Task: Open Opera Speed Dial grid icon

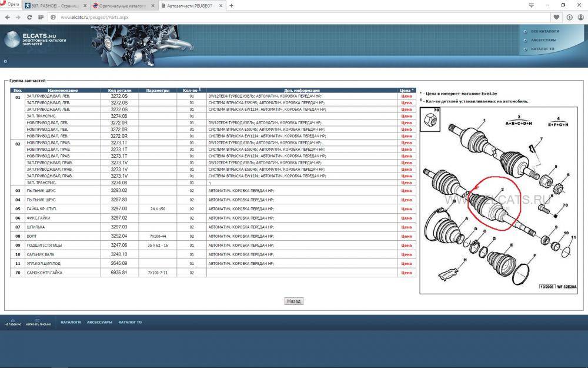Action: click(x=42, y=17)
